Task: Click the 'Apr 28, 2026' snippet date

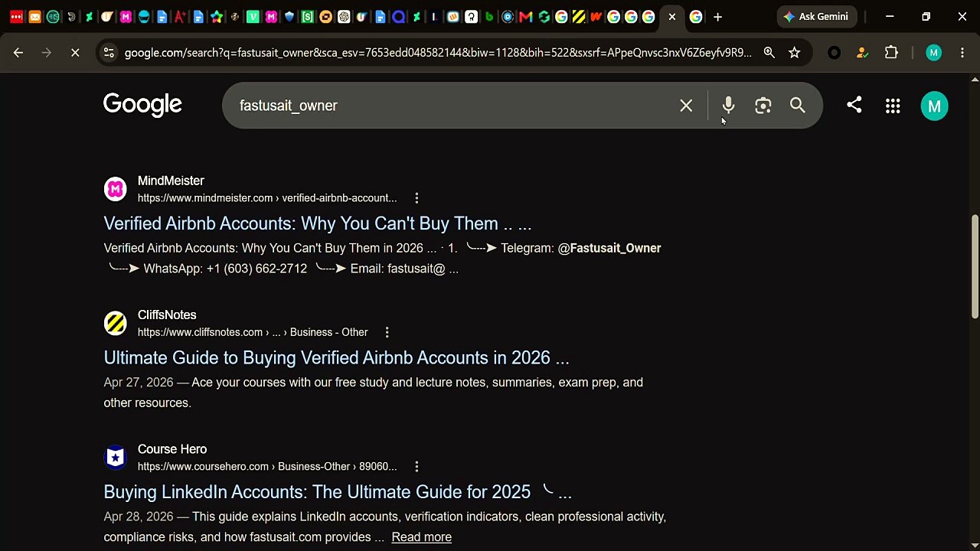Action: tap(139, 517)
